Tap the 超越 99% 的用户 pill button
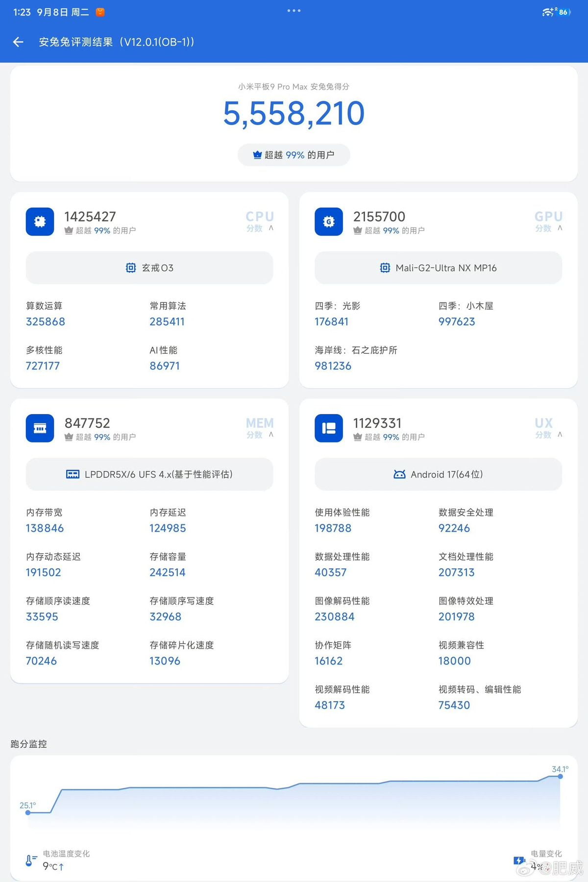This screenshot has height=882, width=588. coord(294,155)
